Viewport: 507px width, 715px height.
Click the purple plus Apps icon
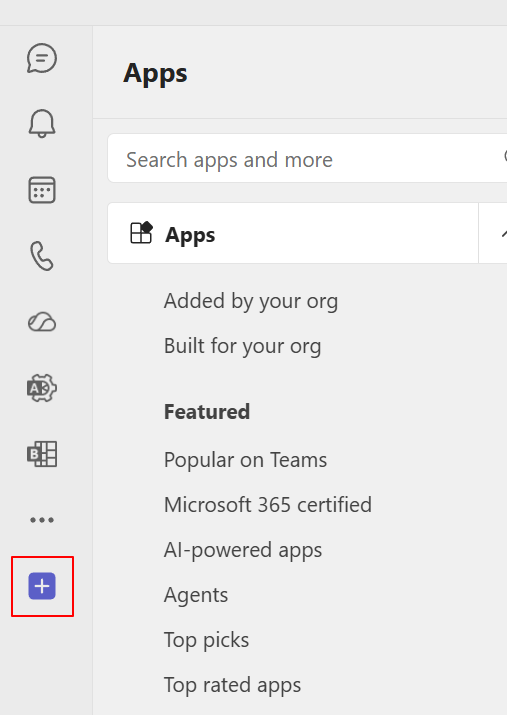pyautogui.click(x=42, y=586)
